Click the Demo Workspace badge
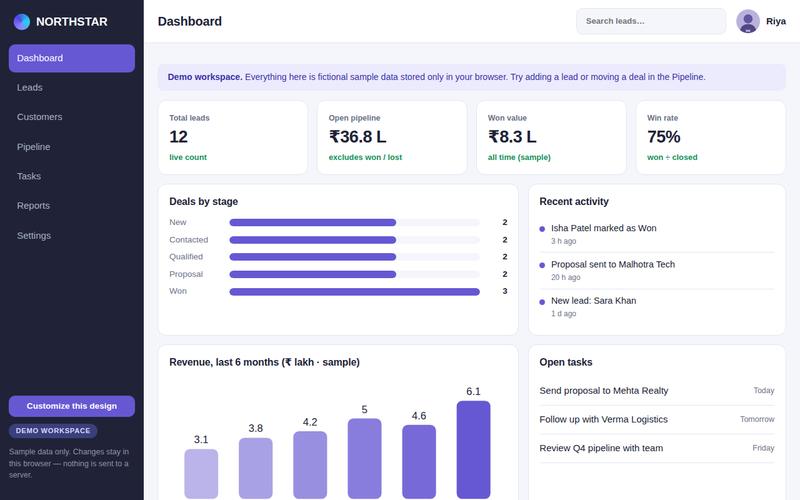This screenshot has height=500, width=800. (53, 431)
